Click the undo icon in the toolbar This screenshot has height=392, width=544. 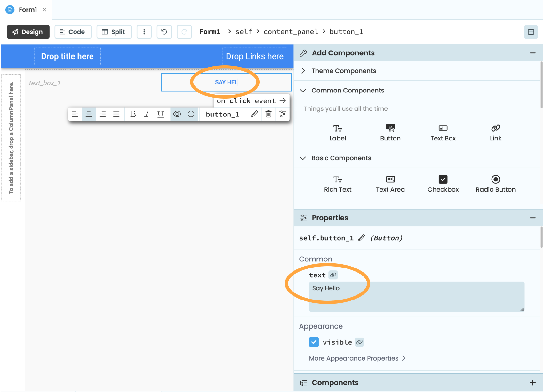pos(164,32)
